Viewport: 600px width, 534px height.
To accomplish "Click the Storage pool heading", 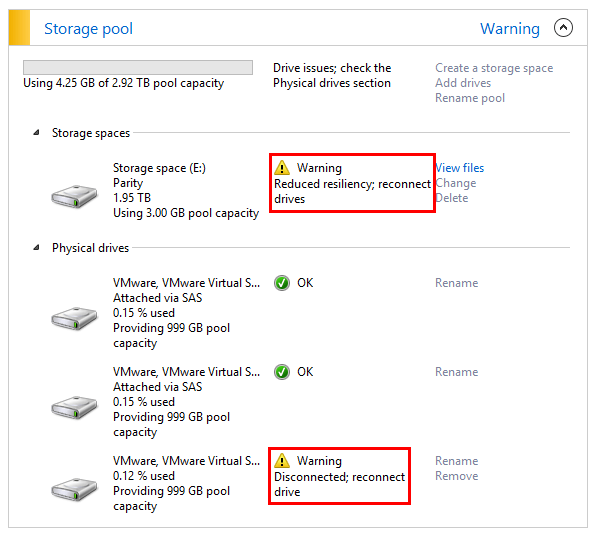I will 88,29.
